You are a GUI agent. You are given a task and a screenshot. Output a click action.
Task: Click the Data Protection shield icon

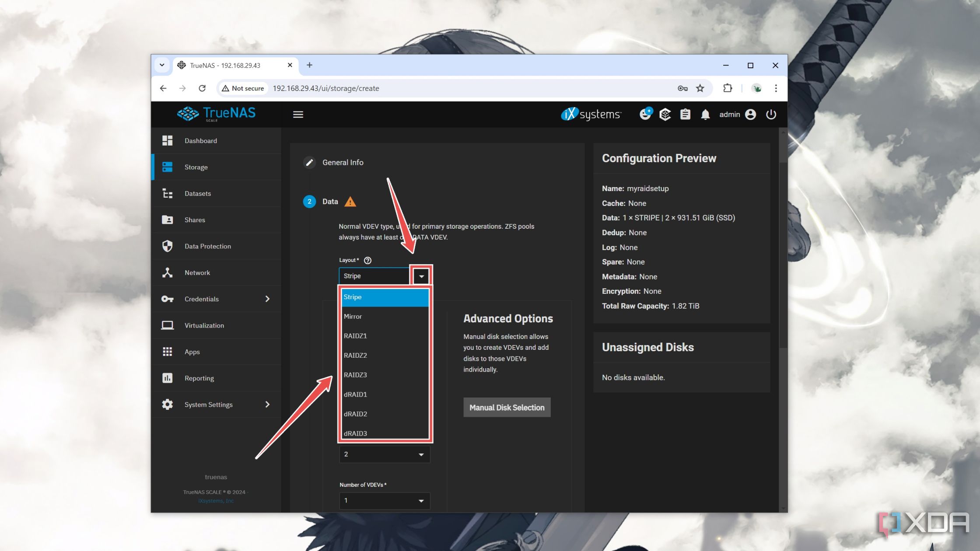(168, 246)
